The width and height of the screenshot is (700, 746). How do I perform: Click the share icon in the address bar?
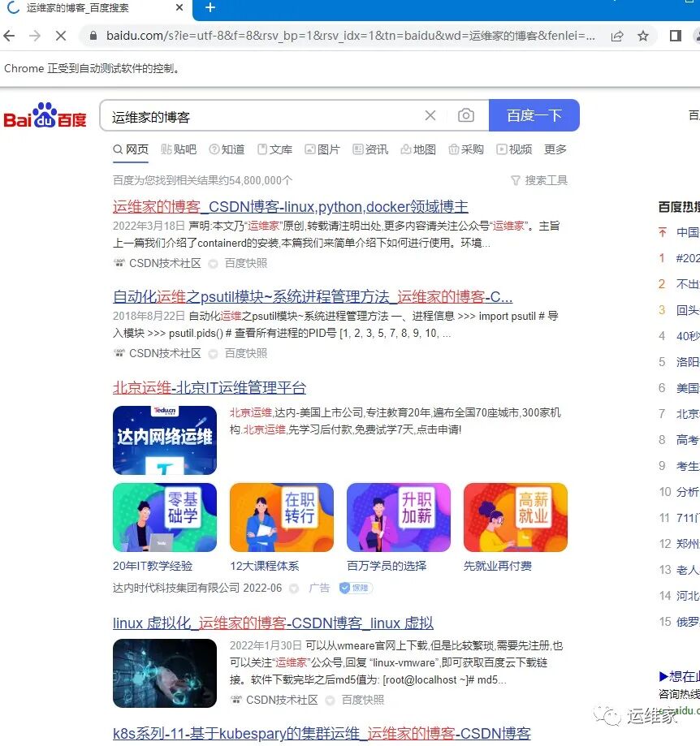click(617, 37)
